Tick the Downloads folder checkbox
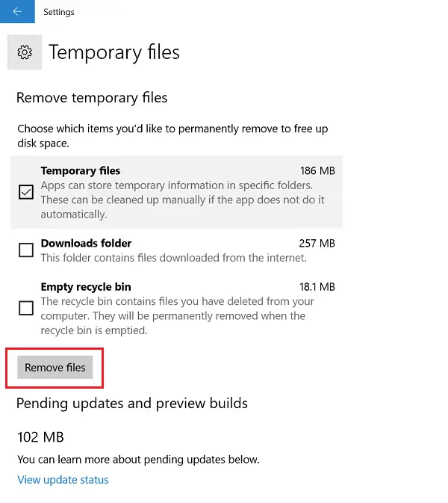The image size is (448, 503). pyautogui.click(x=26, y=250)
